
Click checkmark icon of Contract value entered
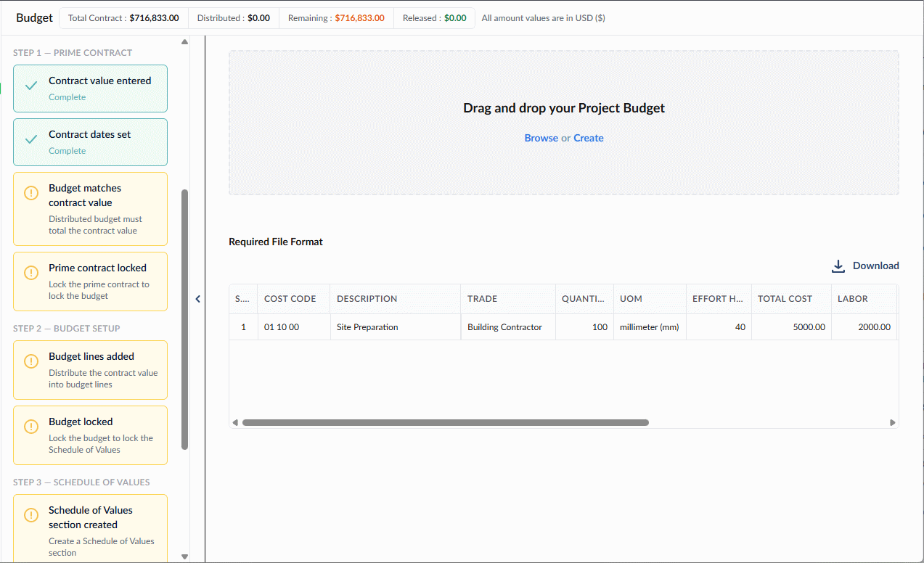click(31, 86)
